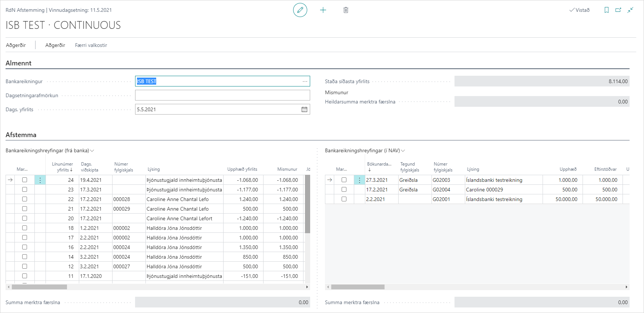
Task: Expand Bankareikningshreyfingar (í NAV) menu
Action: pyautogui.click(x=365, y=150)
